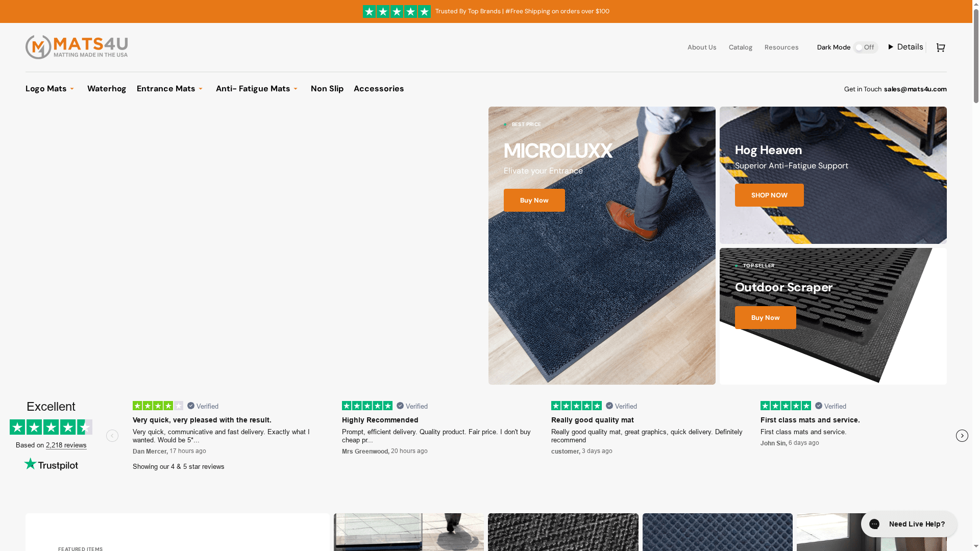Open the Catalog menu
980x551 pixels.
click(740, 47)
